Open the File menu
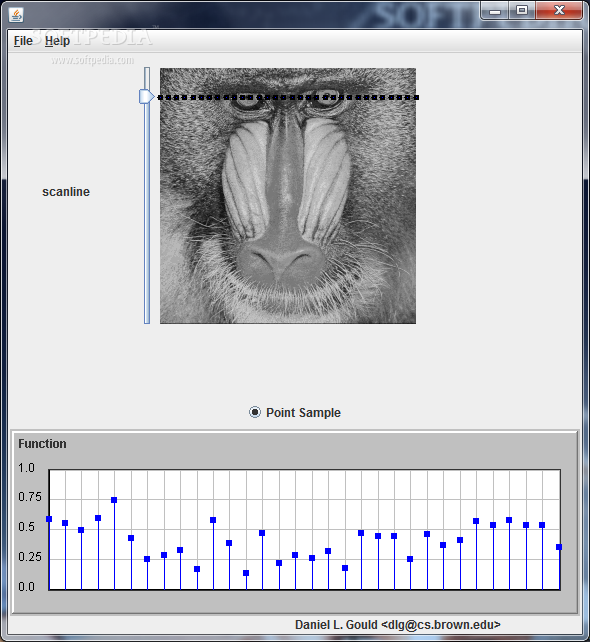 click(23, 41)
